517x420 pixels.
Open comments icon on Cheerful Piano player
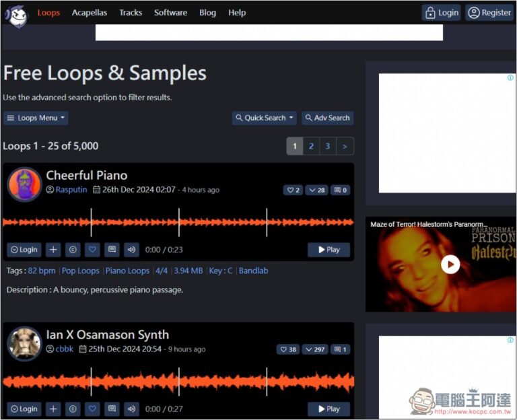[x=112, y=250]
